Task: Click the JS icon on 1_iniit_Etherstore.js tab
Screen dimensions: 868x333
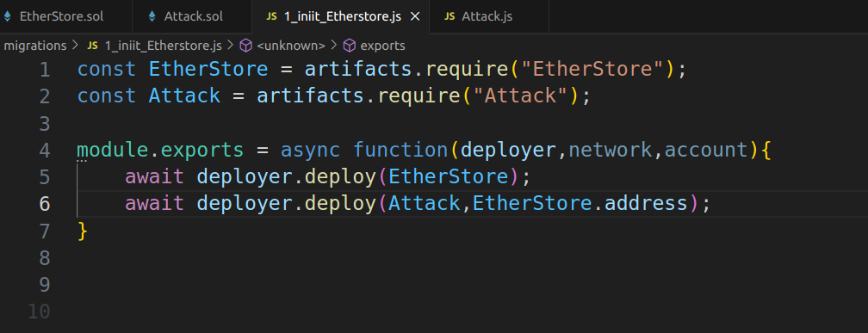Action: coord(271,16)
